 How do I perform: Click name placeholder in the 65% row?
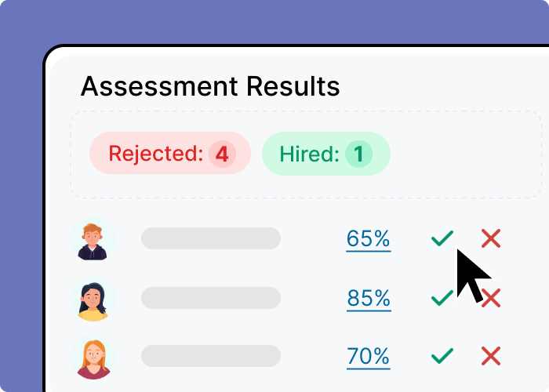click(210, 238)
